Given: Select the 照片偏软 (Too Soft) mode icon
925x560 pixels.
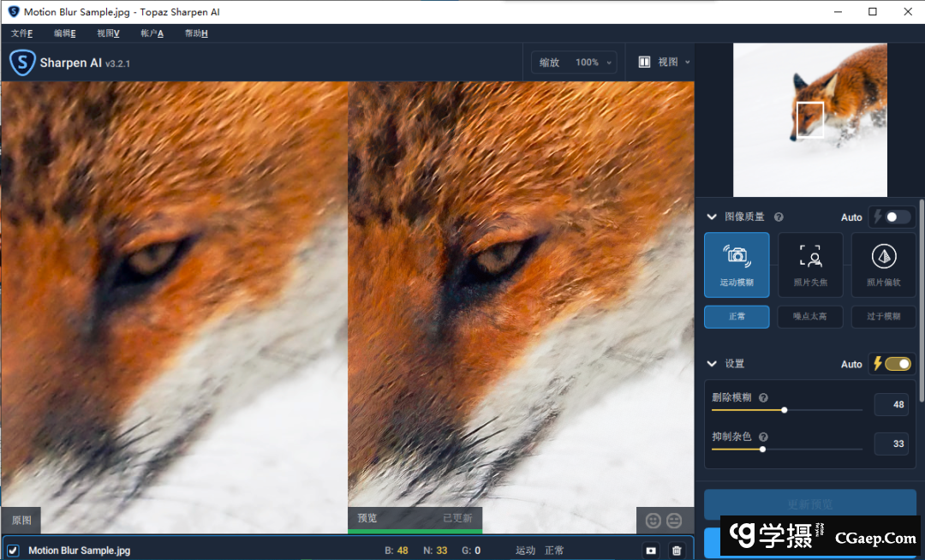Looking at the screenshot, I should click(x=883, y=264).
